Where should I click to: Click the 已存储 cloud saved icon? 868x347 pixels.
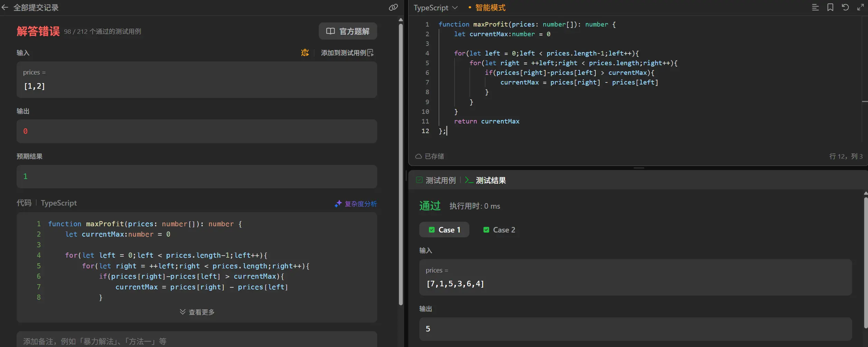[419, 157]
